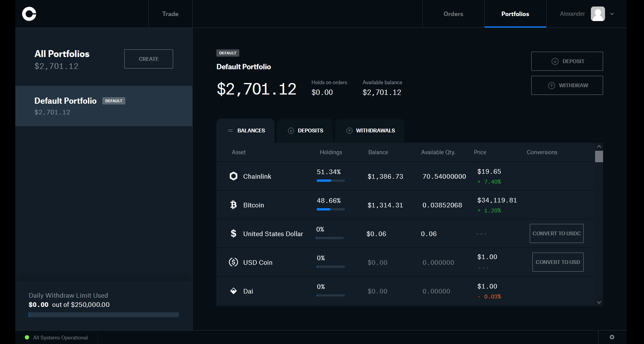The width and height of the screenshot is (644, 344).
Task: Click the USD Coin asset icon
Action: point(234,262)
